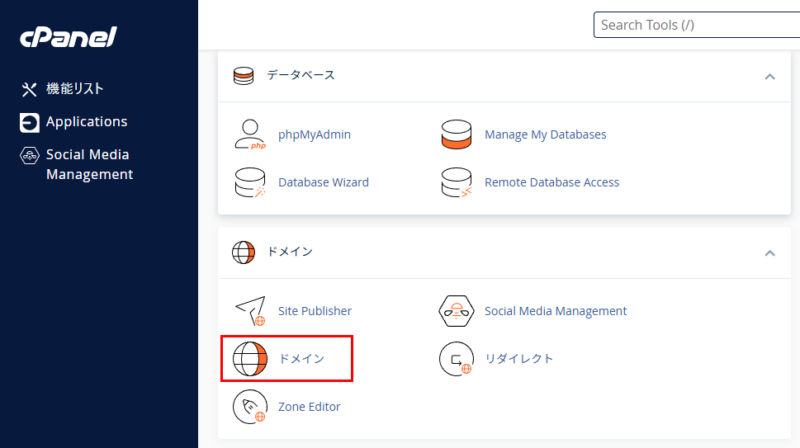Open the Manage My Databases link

(545, 134)
